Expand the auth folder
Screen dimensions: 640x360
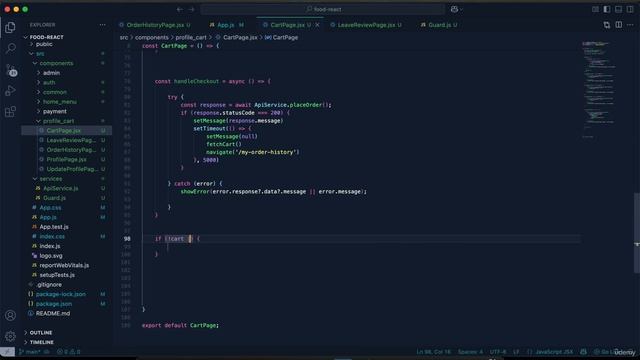pyautogui.click(x=49, y=82)
